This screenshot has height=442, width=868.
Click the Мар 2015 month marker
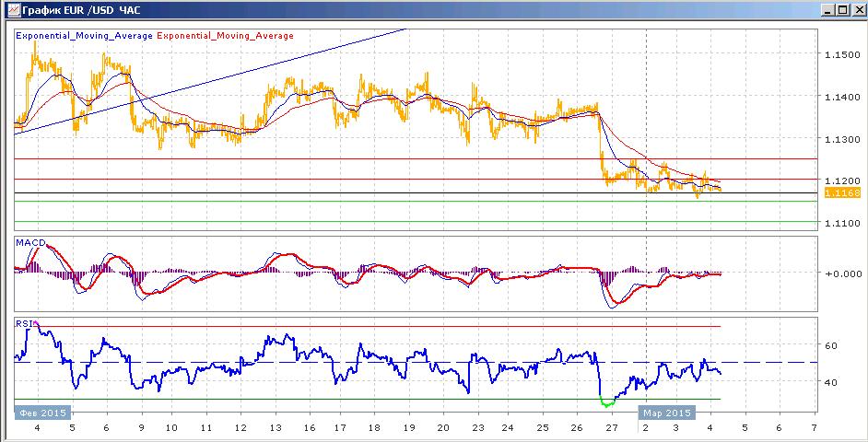[x=666, y=413]
